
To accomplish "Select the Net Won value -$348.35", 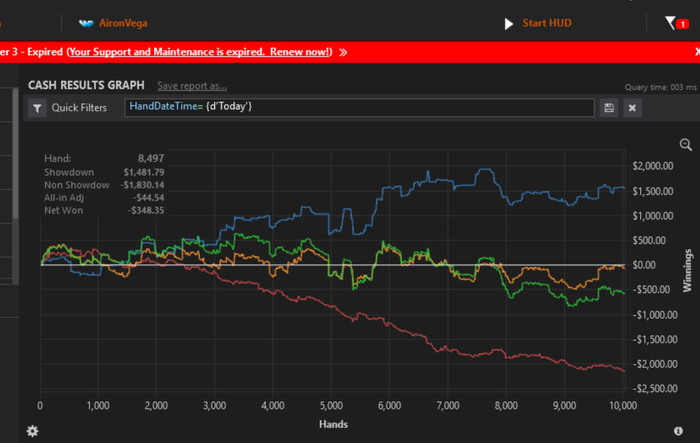I will (x=146, y=210).
